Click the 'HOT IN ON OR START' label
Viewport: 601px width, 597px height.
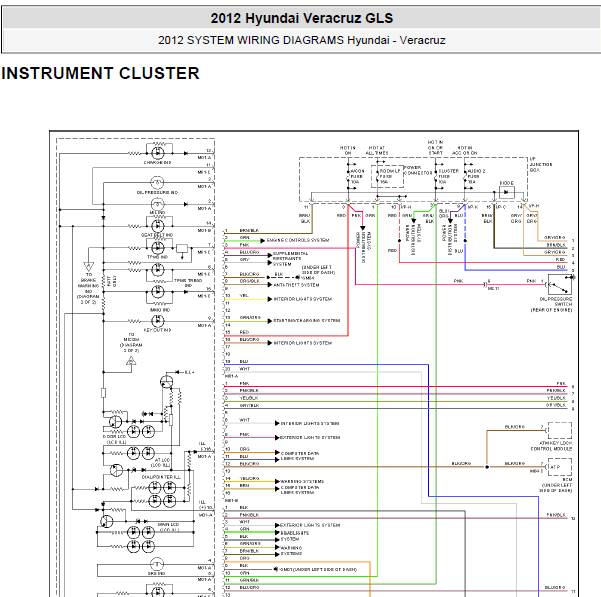[x=435, y=148]
